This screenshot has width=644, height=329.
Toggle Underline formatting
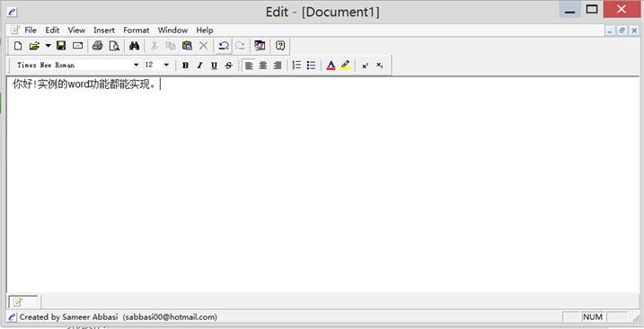coord(214,66)
